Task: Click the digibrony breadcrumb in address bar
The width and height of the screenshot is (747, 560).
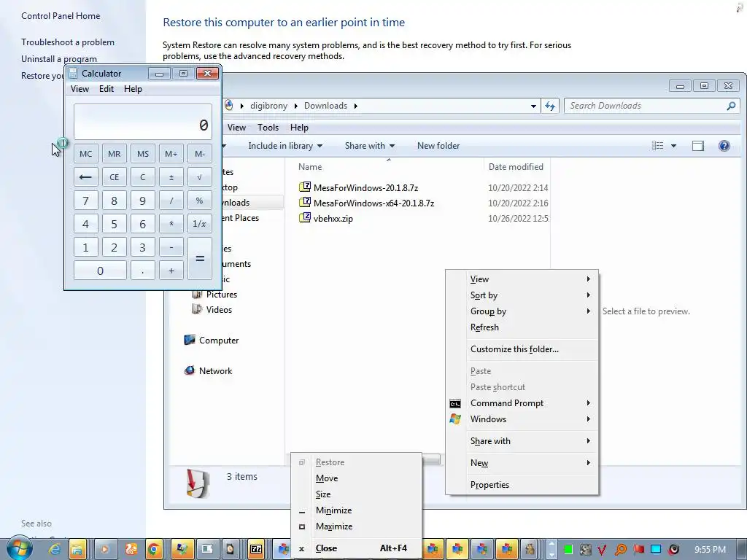Action: click(268, 106)
